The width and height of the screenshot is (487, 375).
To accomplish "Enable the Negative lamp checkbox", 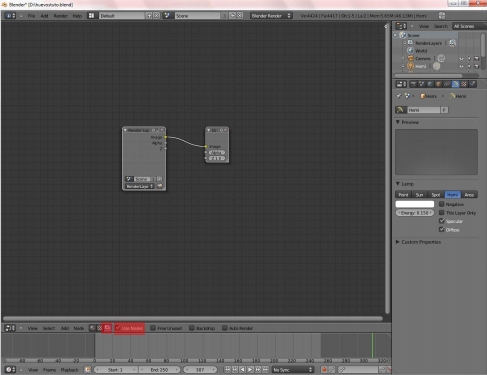I will [442, 204].
